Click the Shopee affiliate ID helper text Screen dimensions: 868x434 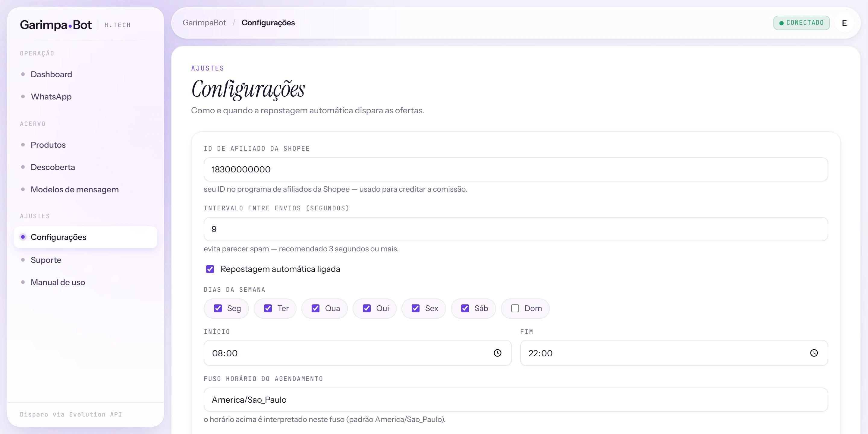coord(335,189)
